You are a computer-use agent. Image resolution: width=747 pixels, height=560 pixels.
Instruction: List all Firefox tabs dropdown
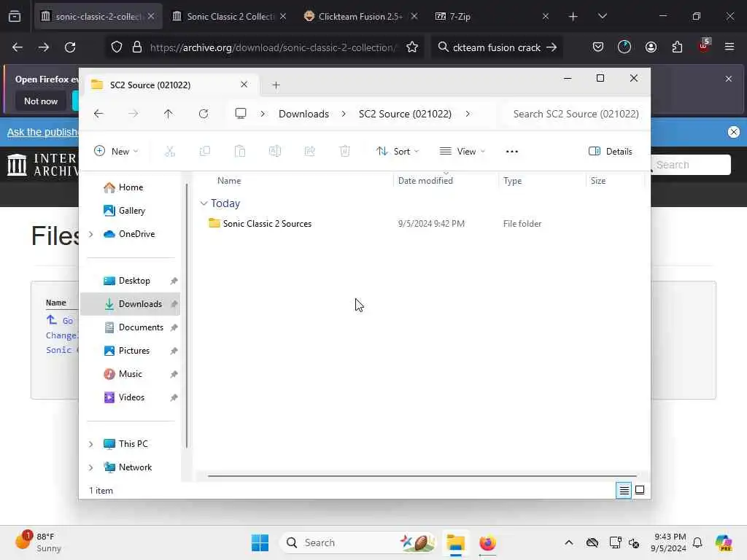tap(602, 16)
